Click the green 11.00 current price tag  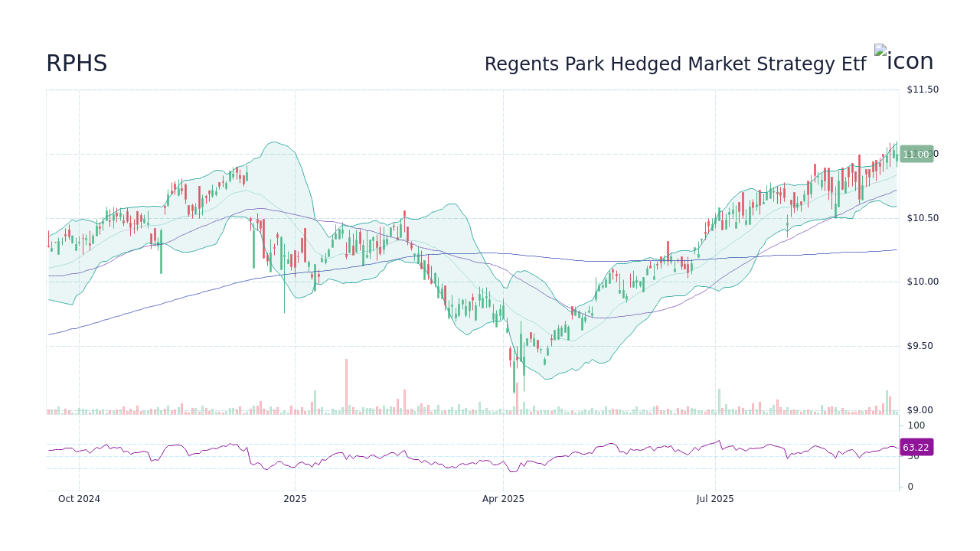coord(916,154)
